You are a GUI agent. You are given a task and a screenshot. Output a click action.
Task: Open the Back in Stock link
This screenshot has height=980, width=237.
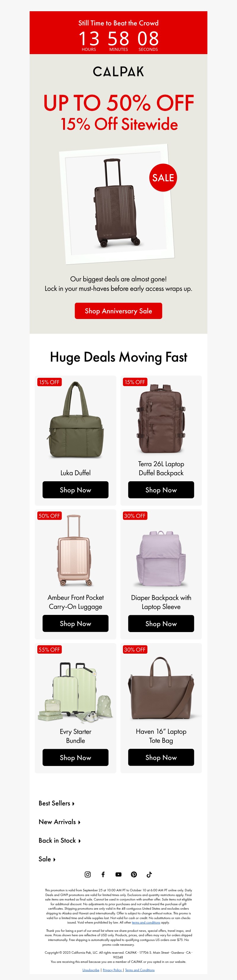(60, 840)
